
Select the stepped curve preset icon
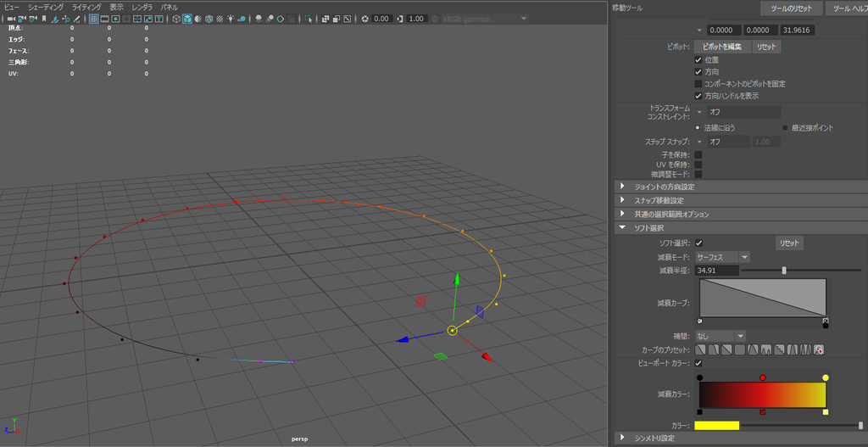coord(779,350)
